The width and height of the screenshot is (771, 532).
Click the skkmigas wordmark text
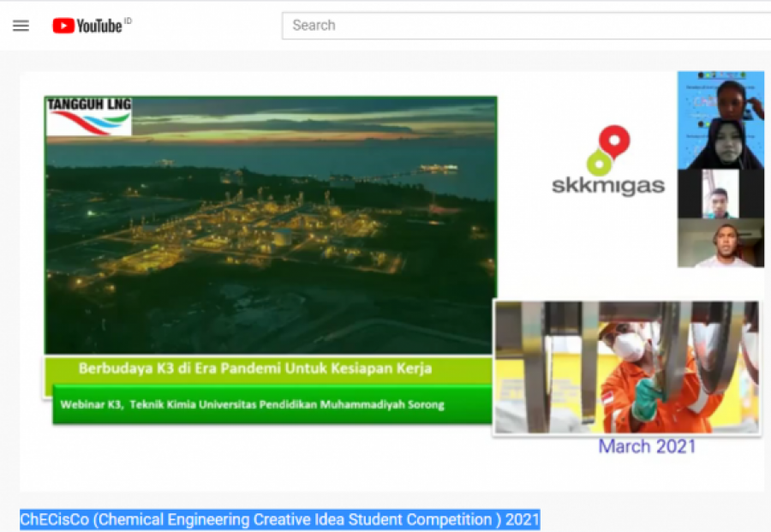click(608, 186)
